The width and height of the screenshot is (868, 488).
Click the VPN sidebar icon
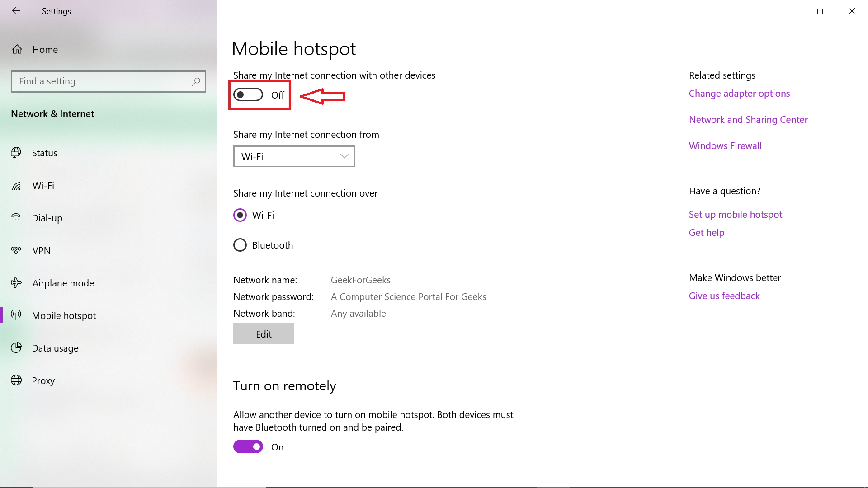pyautogui.click(x=17, y=250)
